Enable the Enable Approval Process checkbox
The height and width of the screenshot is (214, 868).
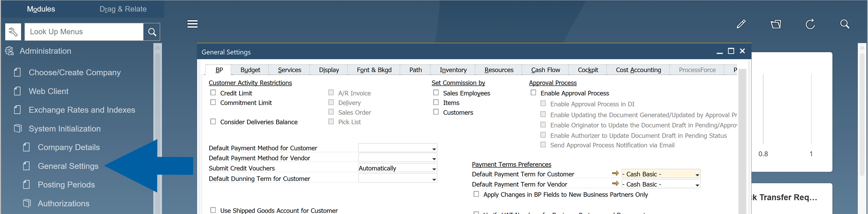click(x=533, y=93)
